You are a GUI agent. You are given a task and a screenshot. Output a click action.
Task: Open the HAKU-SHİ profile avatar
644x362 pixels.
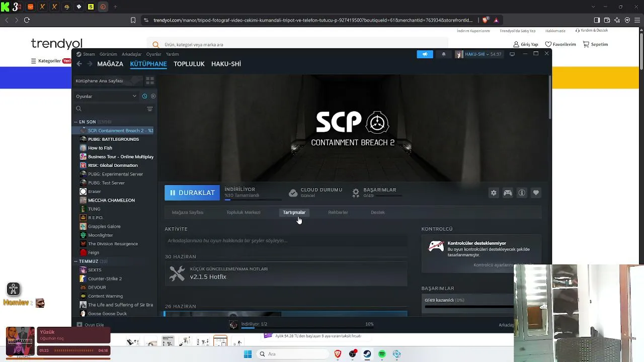pyautogui.click(x=459, y=54)
